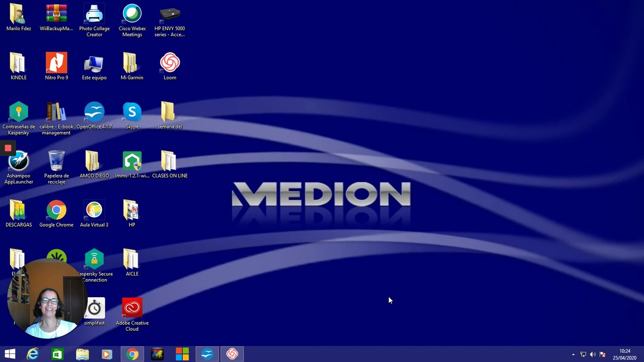The height and width of the screenshot is (362, 644).
Task: Open Adobe Creative Cloud
Action: point(132,315)
